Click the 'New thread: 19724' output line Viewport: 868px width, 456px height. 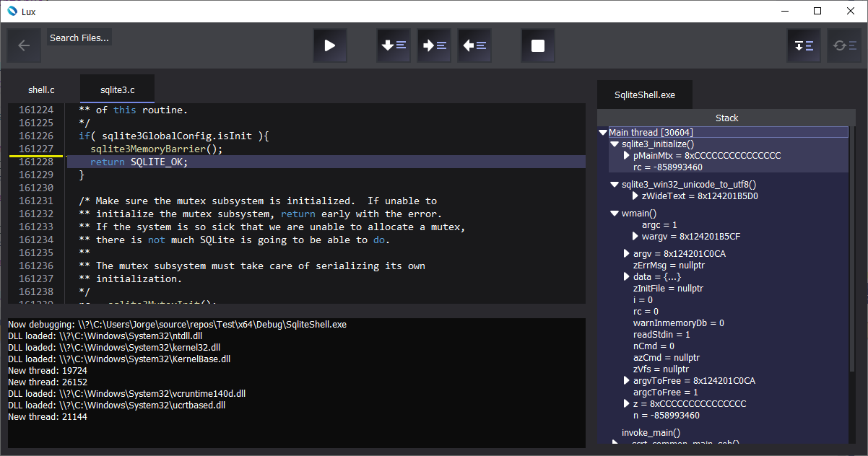[x=47, y=371]
